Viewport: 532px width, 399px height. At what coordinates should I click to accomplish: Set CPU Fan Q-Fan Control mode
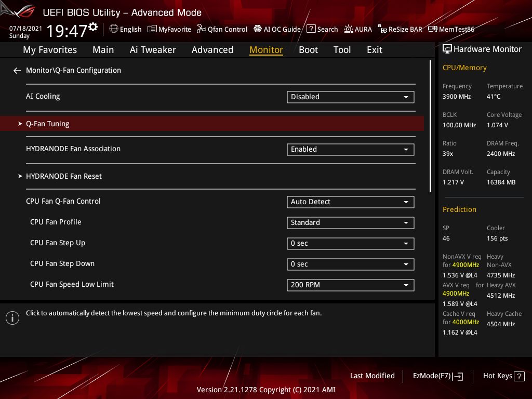click(x=350, y=202)
